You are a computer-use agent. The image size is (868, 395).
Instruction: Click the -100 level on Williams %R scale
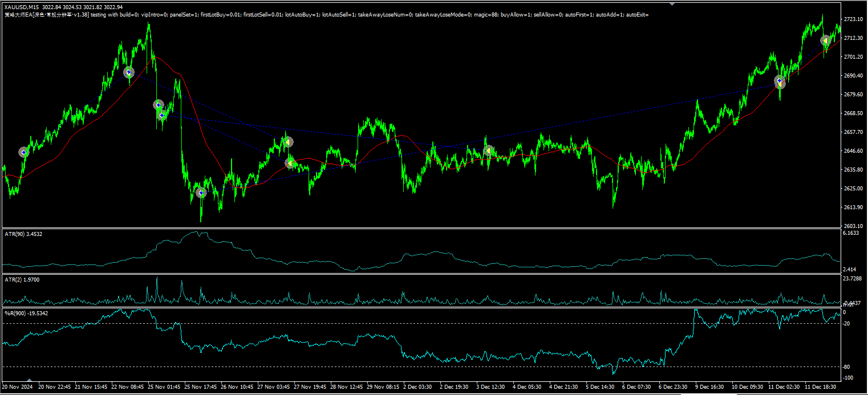848,377
